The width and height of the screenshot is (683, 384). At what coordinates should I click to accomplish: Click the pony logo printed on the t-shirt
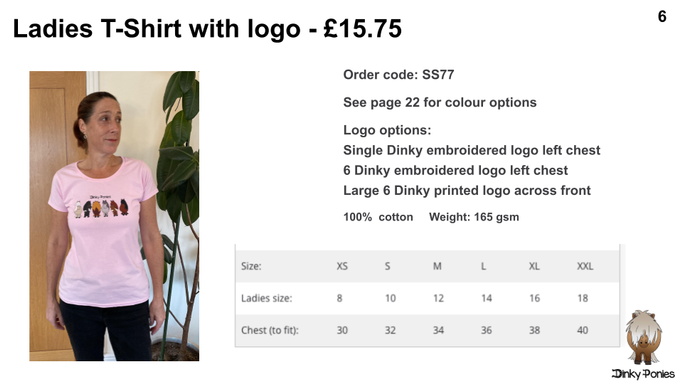click(101, 206)
